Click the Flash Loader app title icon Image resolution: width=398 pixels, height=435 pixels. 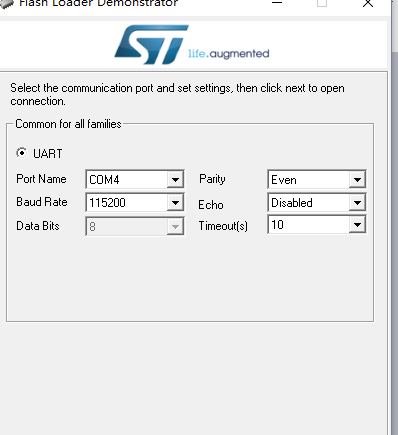point(6,4)
